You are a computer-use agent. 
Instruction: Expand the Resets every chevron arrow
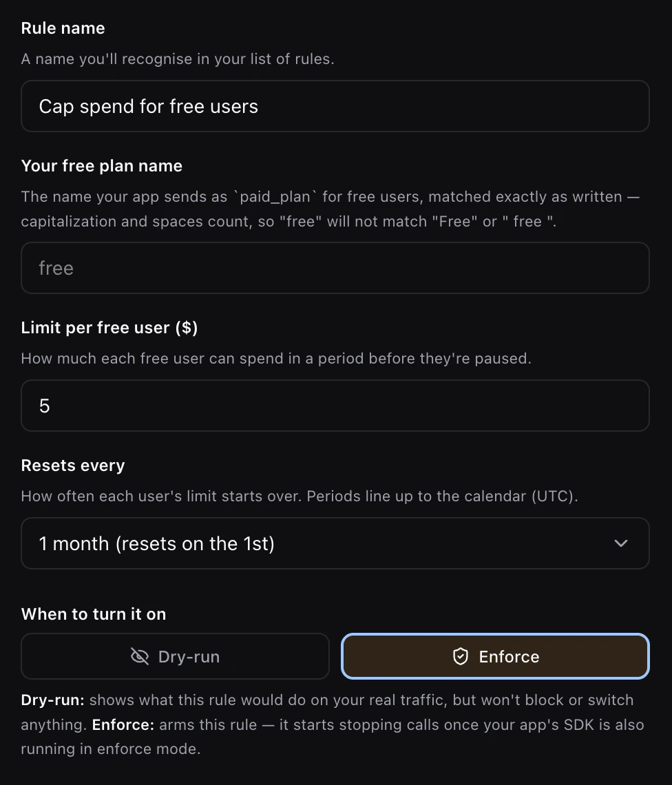coord(621,544)
